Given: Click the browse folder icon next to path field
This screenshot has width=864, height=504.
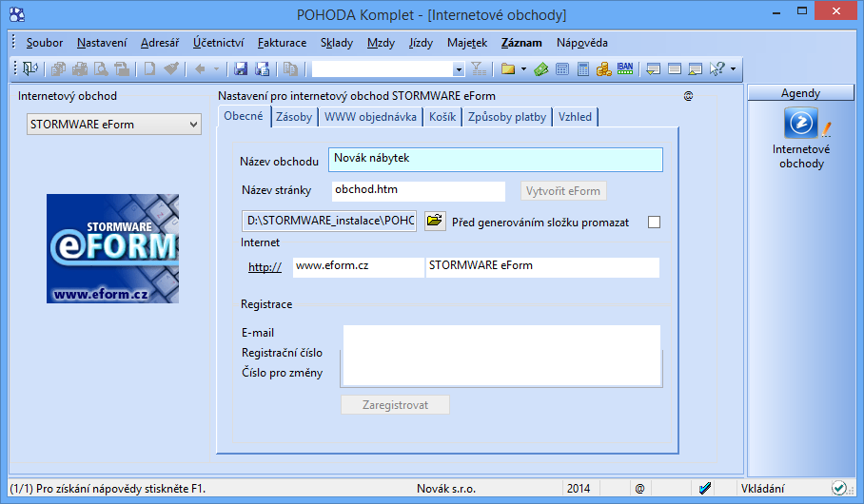Looking at the screenshot, I should [435, 221].
